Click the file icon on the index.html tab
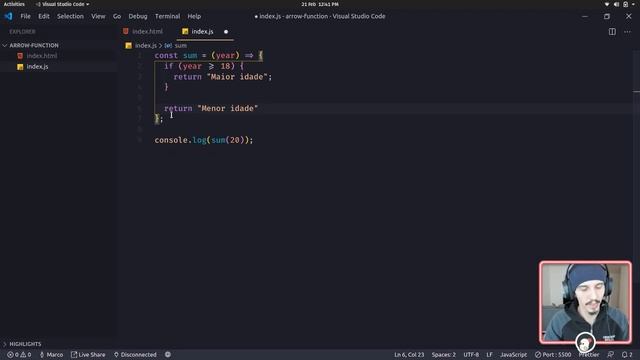 pos(126,31)
